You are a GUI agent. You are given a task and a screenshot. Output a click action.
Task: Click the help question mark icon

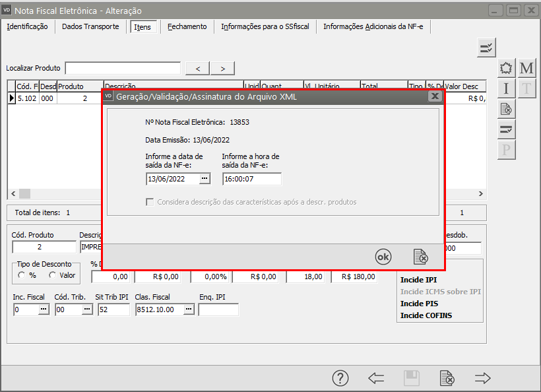(340, 378)
